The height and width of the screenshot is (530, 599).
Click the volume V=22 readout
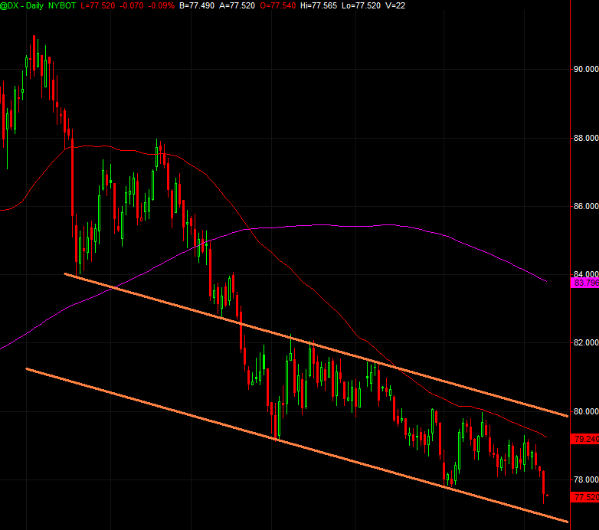[x=395, y=5]
